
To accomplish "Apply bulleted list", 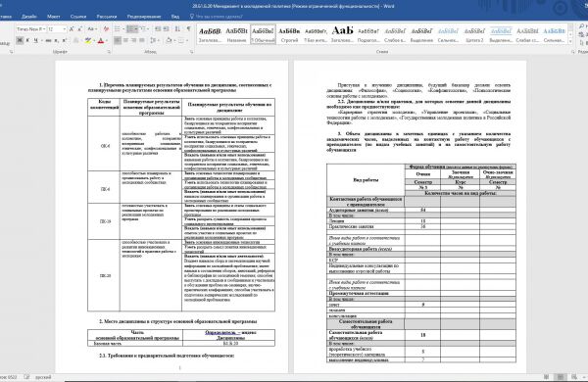I will pos(118,28).
